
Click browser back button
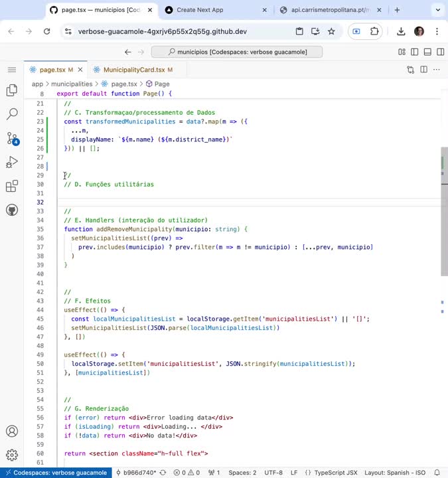(x=11, y=31)
